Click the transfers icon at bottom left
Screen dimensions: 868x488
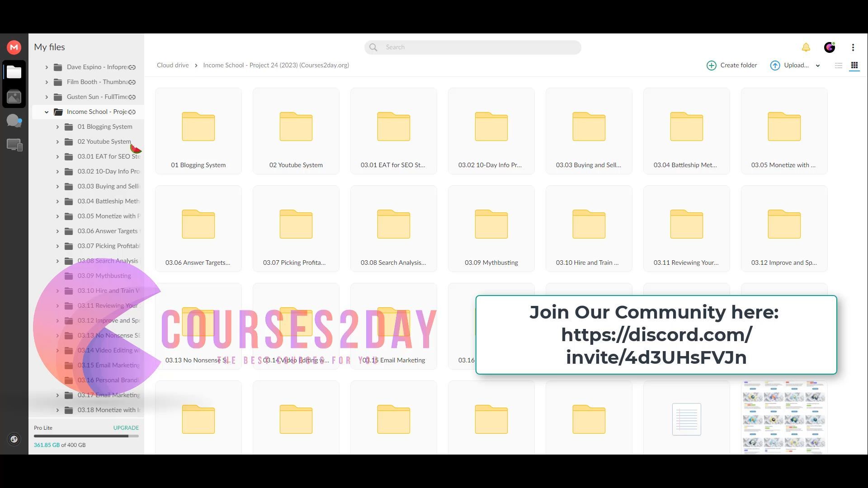14,439
